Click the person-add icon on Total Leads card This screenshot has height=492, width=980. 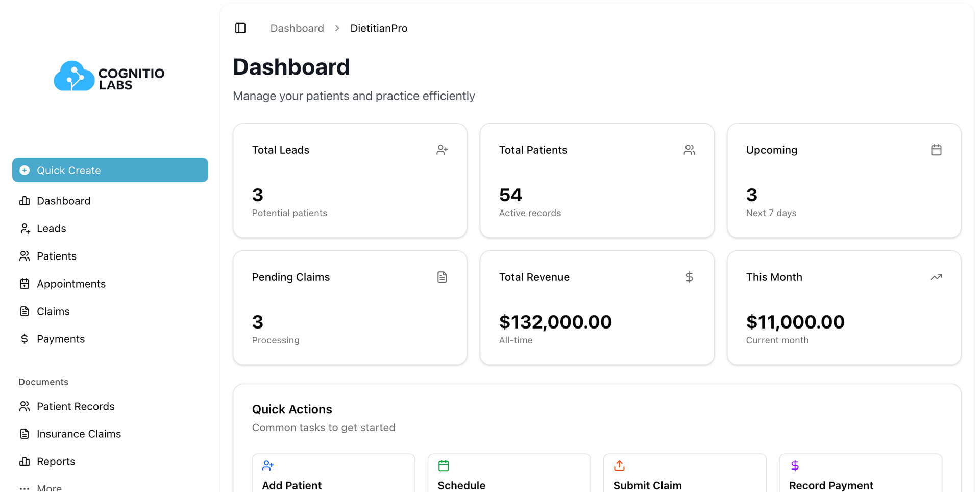pyautogui.click(x=442, y=150)
